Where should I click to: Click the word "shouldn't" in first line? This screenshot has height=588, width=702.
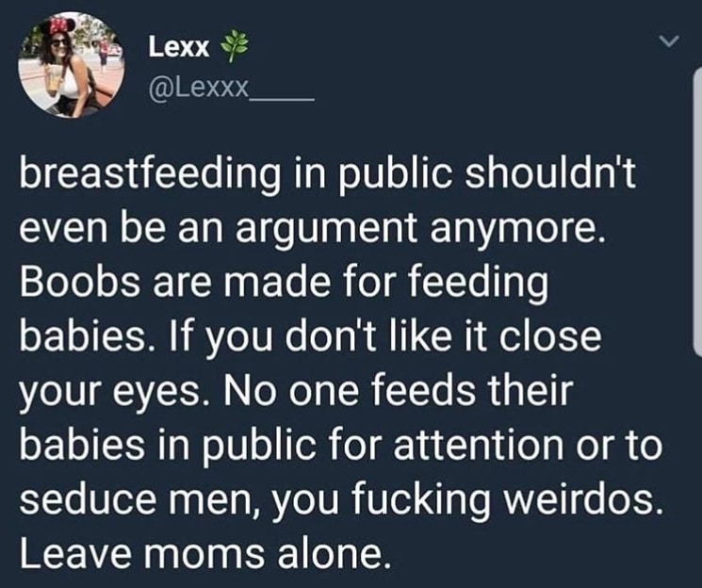(550, 172)
